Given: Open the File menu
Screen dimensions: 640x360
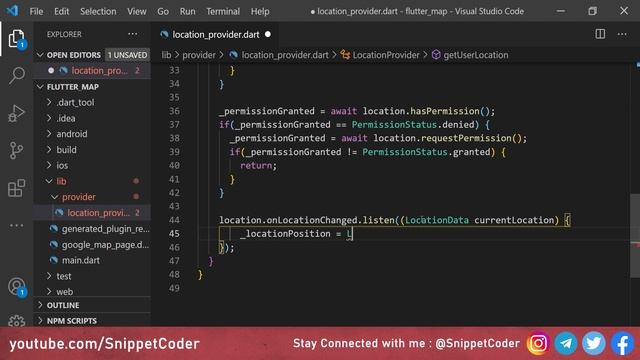Looking at the screenshot, I should click(36, 11).
